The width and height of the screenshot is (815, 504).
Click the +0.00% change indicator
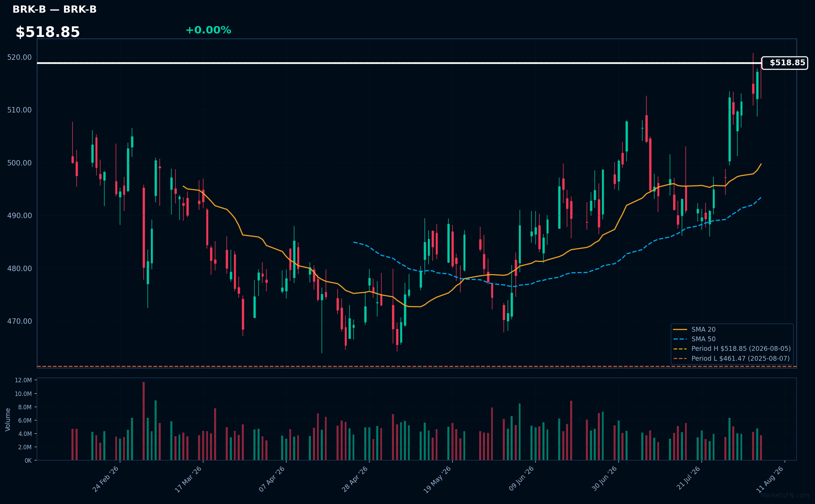[208, 30]
